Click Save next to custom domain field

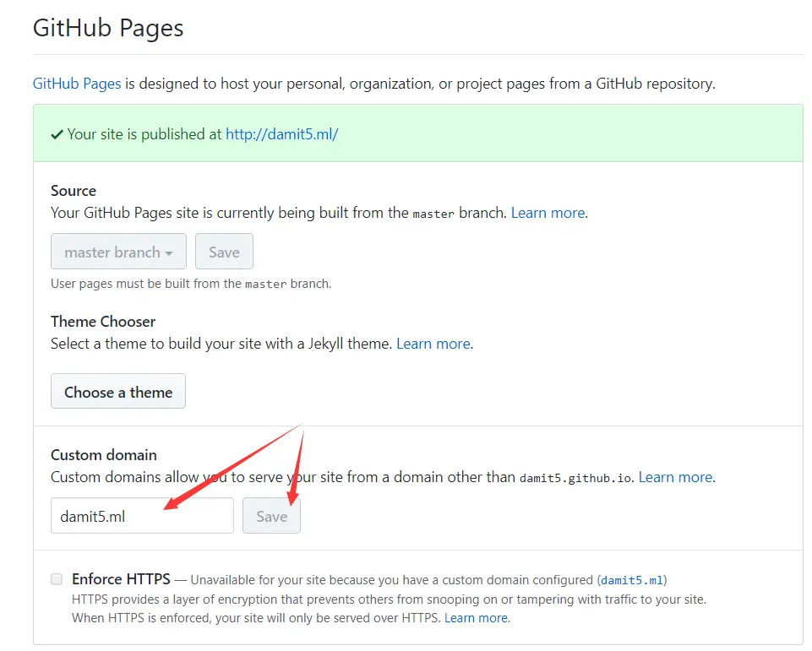(271, 516)
